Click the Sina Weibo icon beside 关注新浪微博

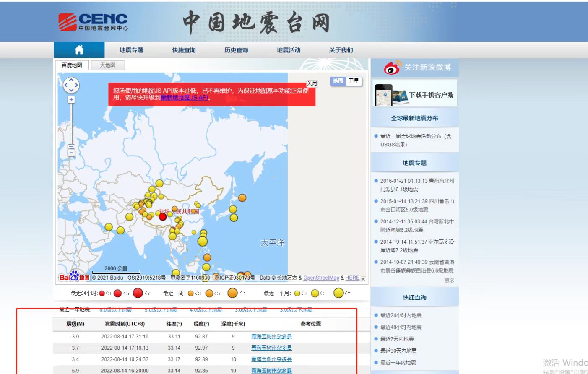click(390, 67)
